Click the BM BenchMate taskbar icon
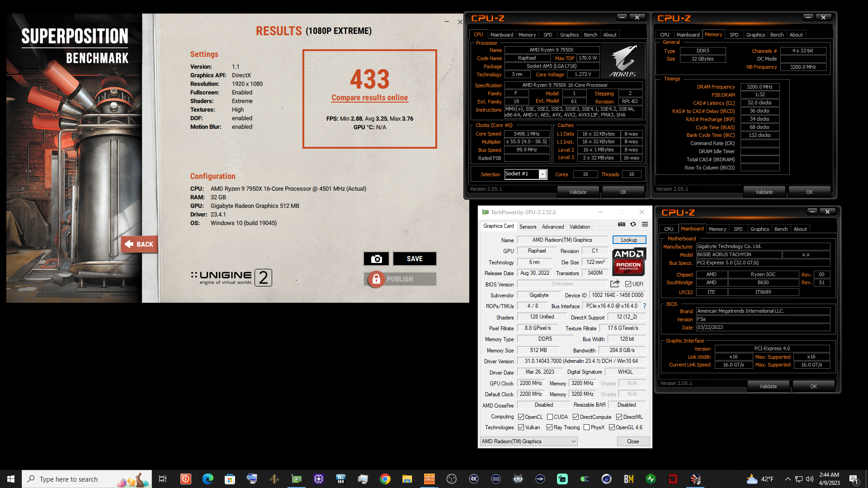868x488 pixels. [628, 479]
